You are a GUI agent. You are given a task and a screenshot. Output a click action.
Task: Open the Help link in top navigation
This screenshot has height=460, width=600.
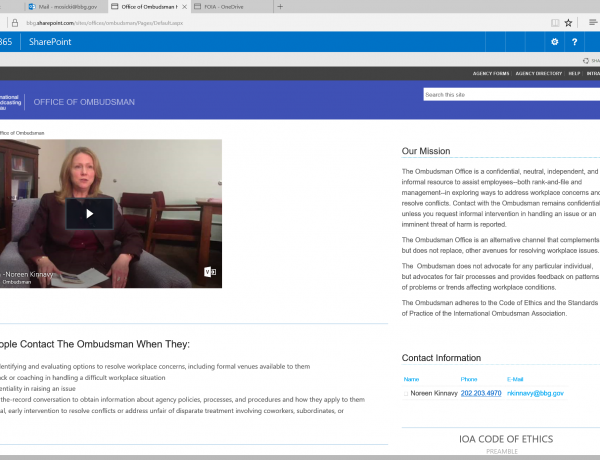(x=574, y=73)
